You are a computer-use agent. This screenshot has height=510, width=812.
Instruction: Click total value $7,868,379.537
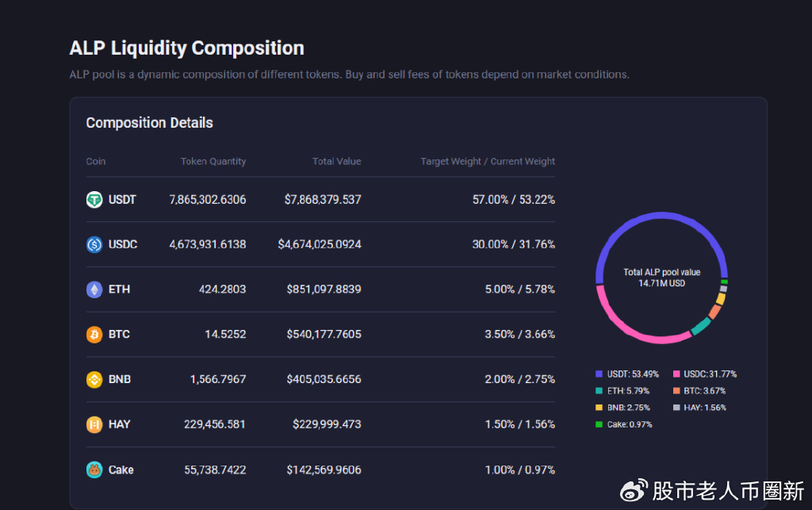click(x=323, y=199)
